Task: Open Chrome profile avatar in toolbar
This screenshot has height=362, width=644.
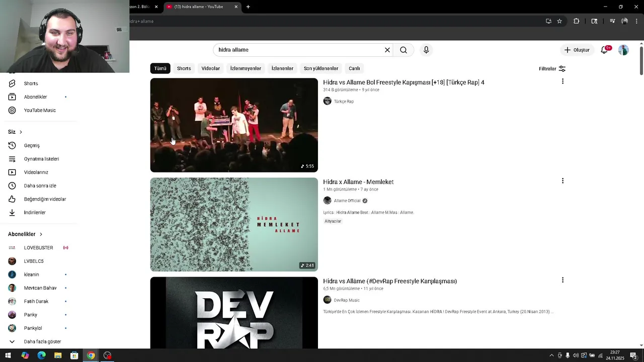Action: coord(624,21)
